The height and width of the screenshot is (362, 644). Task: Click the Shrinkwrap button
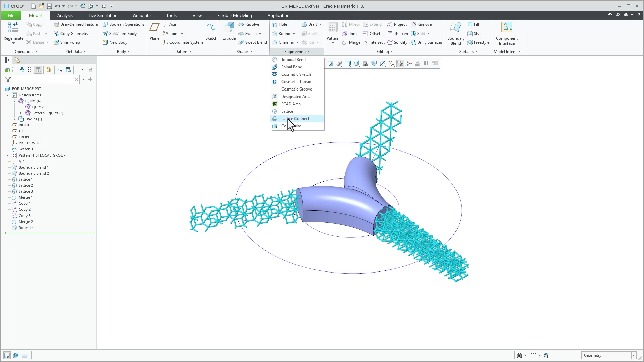click(x=67, y=42)
